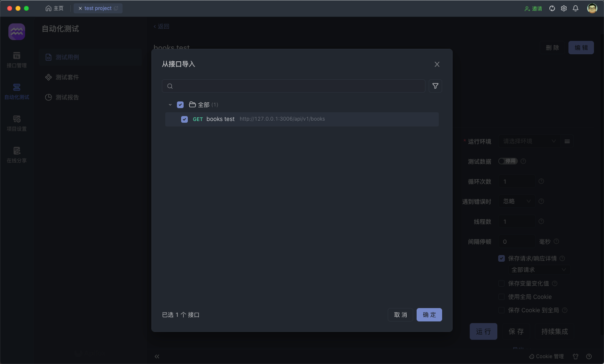This screenshot has width=604, height=364.
Task: Click help icon next to 保存请求/响应详情
Action: (x=562, y=258)
